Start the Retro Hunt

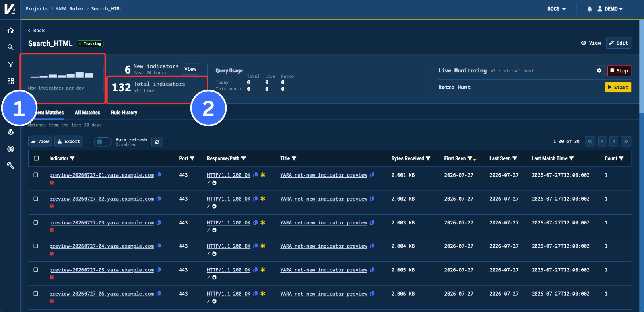618,87
